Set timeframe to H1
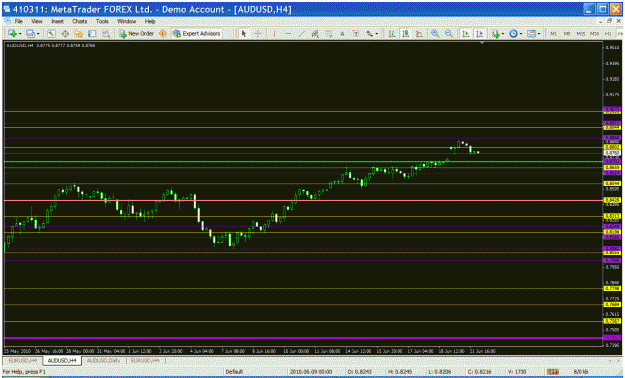This screenshot has height=378, width=625. 608,34
